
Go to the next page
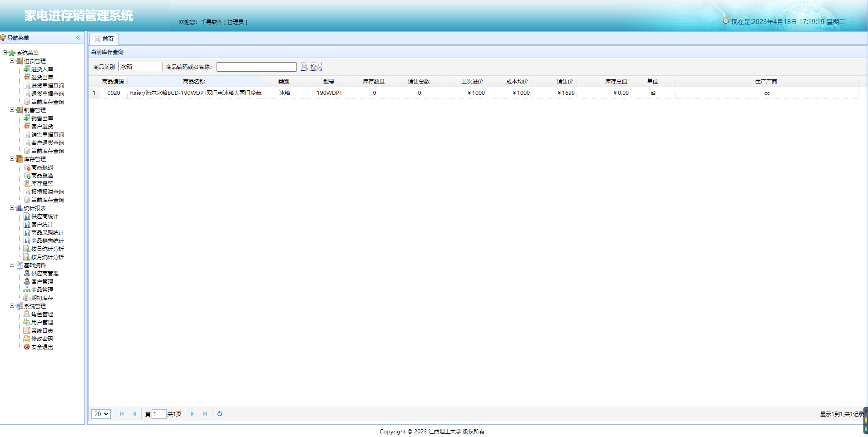click(x=192, y=414)
